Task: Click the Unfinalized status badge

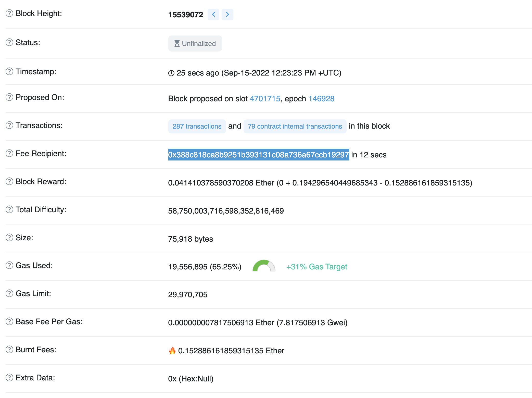Action: click(195, 44)
